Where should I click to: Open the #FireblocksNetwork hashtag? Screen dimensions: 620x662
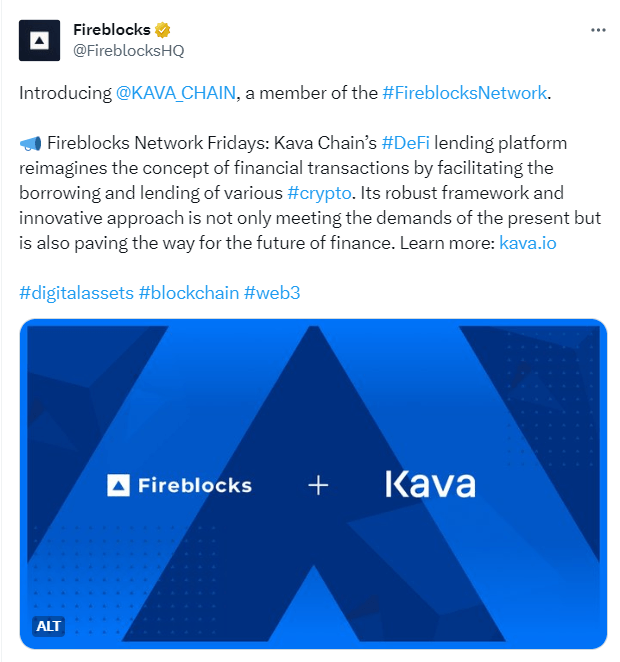(x=464, y=93)
